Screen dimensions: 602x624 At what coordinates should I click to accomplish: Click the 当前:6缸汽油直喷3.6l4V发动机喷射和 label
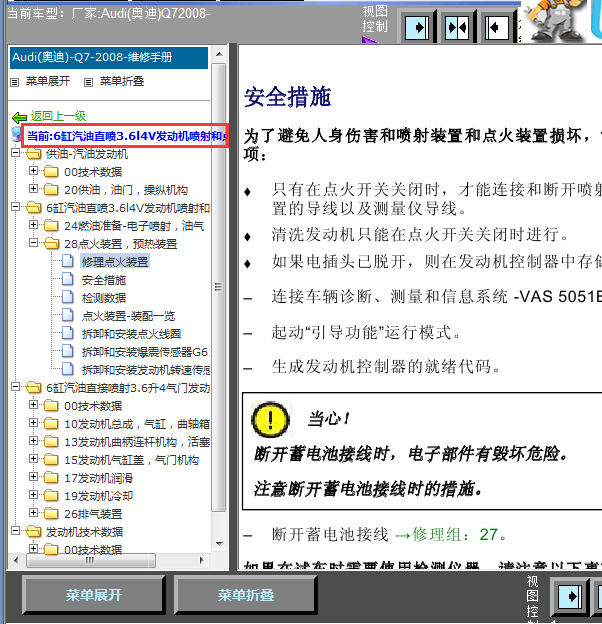(x=127, y=136)
